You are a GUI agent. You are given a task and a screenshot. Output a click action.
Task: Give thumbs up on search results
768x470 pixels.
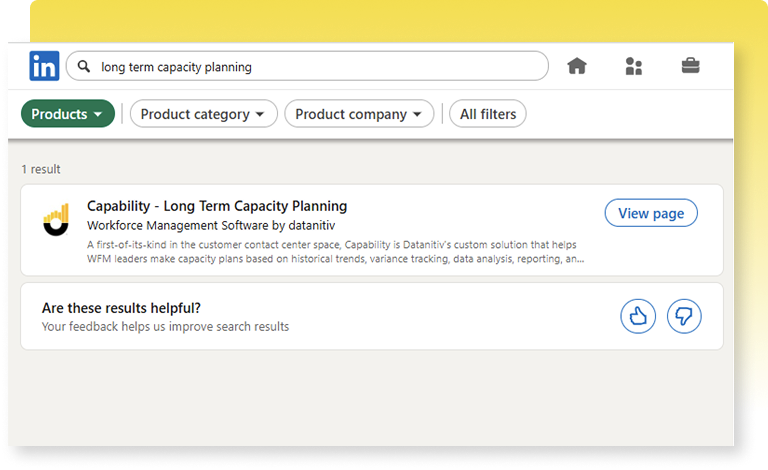[638, 317]
